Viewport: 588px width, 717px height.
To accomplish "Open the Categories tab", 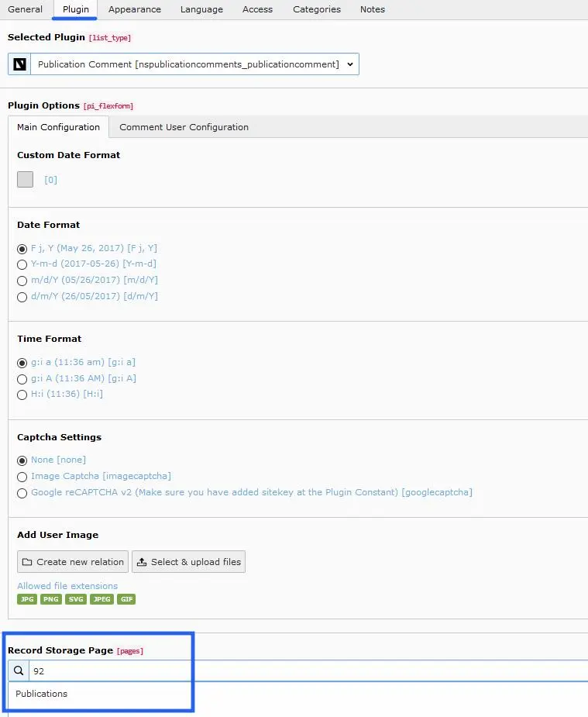I will click(317, 9).
